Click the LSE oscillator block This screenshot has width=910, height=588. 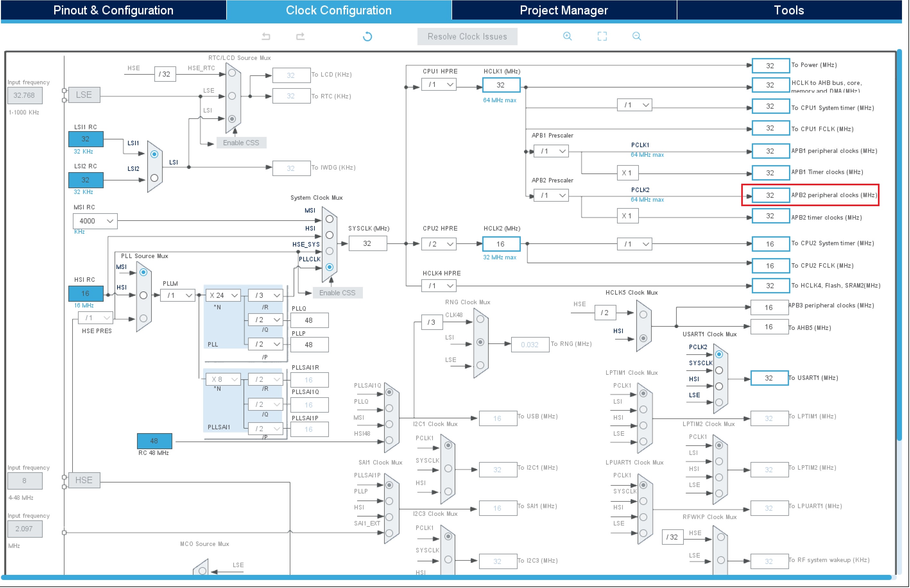84,95
